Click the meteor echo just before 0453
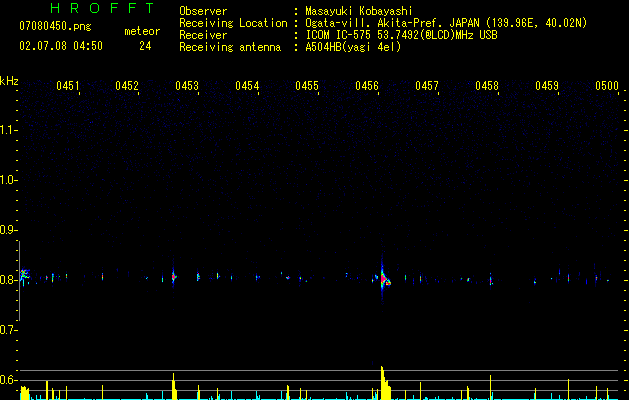Image resolution: width=629 pixels, height=400 pixels. (173, 276)
